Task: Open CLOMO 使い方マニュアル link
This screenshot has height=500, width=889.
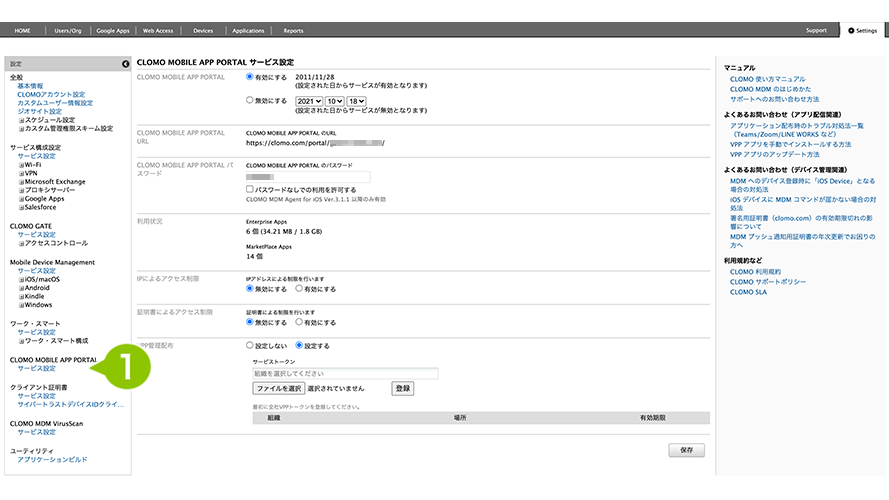Action: point(768,79)
